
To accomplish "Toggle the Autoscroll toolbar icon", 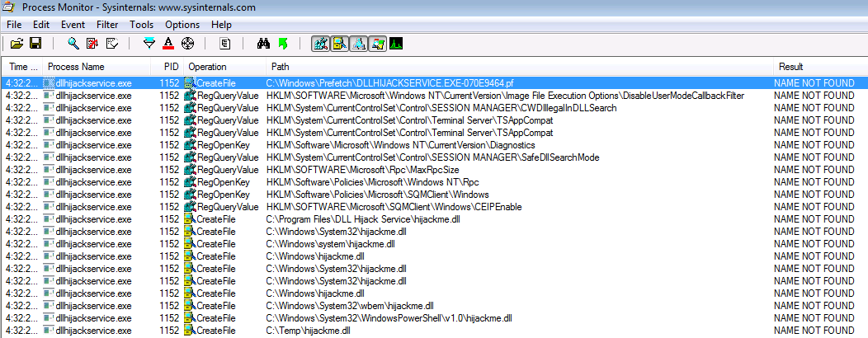I will coord(92,43).
